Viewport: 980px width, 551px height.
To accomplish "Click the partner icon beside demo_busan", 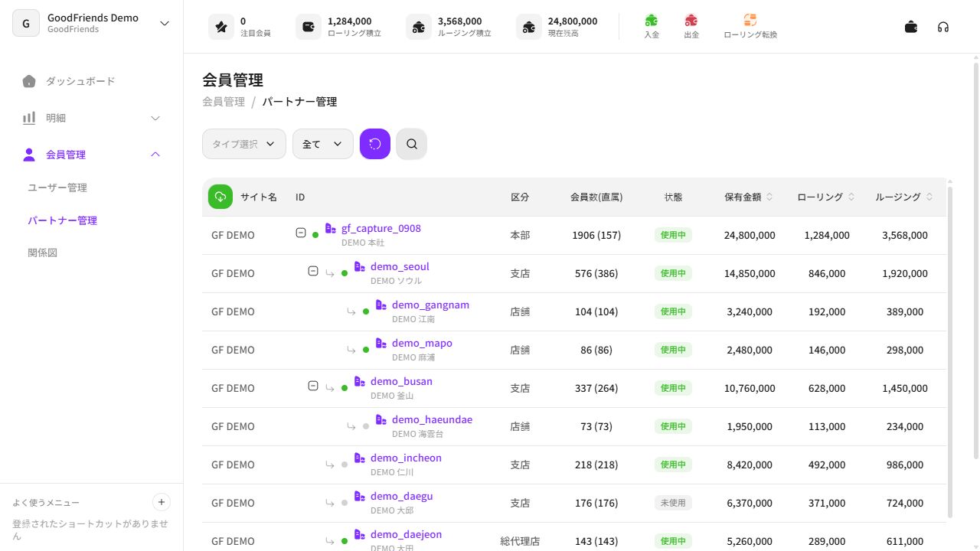I will [x=360, y=381].
